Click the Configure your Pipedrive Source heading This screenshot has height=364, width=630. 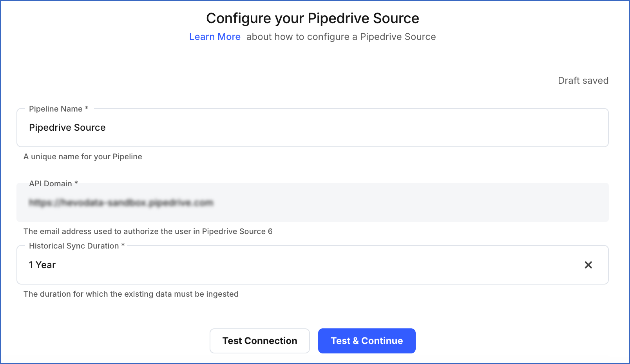pyautogui.click(x=313, y=18)
